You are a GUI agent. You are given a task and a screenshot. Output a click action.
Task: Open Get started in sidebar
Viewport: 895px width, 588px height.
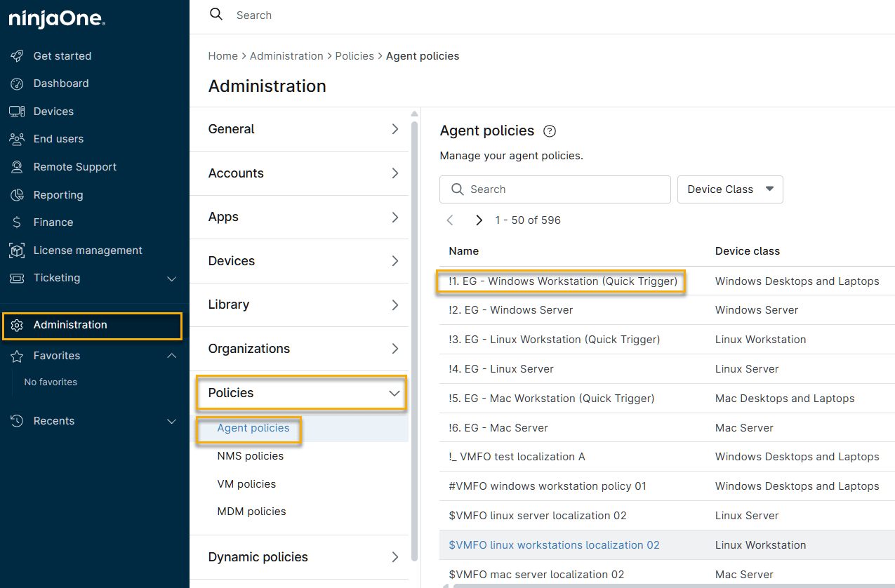(x=62, y=56)
